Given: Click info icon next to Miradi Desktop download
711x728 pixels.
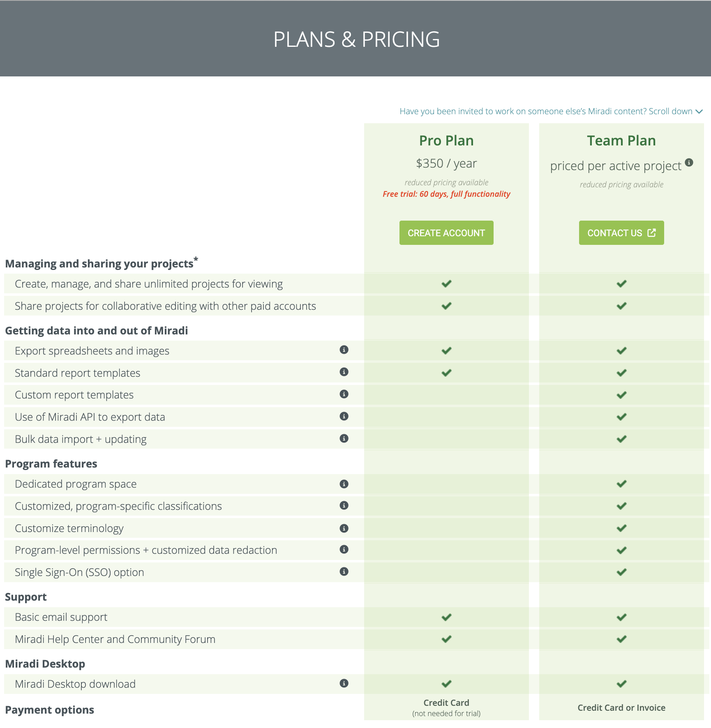Looking at the screenshot, I should [x=344, y=683].
